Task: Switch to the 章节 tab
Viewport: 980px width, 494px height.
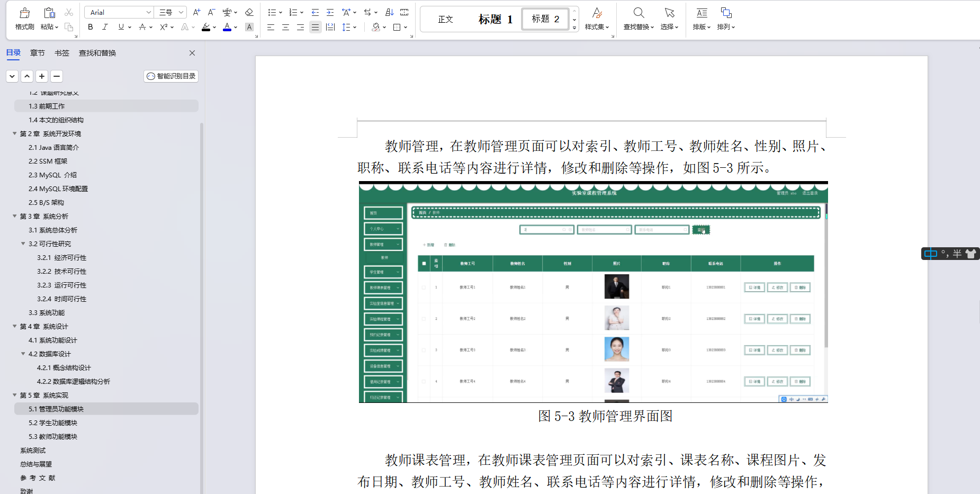Action: point(37,53)
